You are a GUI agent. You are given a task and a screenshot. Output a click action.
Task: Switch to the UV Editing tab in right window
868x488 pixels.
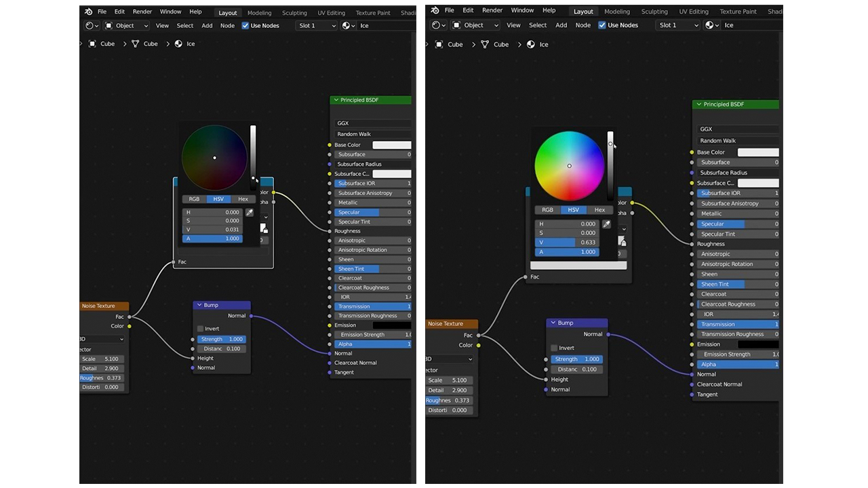[694, 12]
